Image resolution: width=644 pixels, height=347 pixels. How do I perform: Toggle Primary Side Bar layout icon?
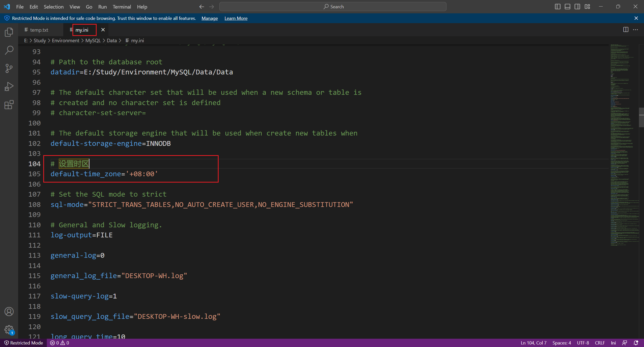(557, 7)
